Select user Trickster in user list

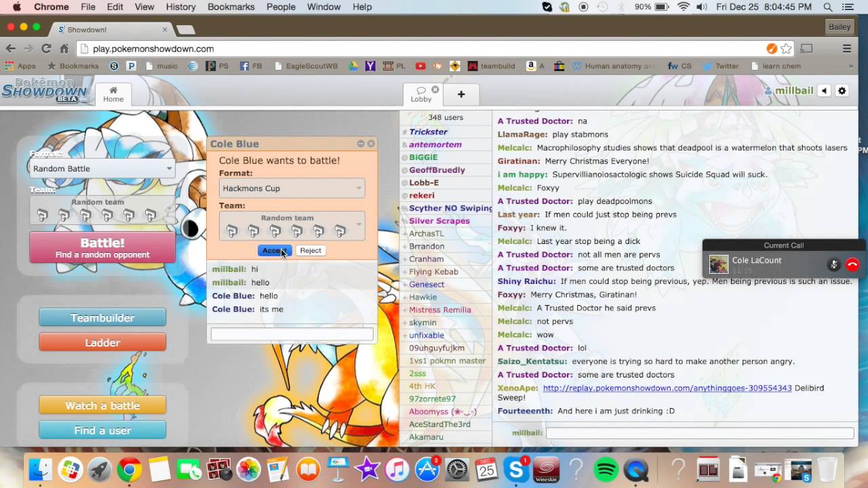coord(428,131)
